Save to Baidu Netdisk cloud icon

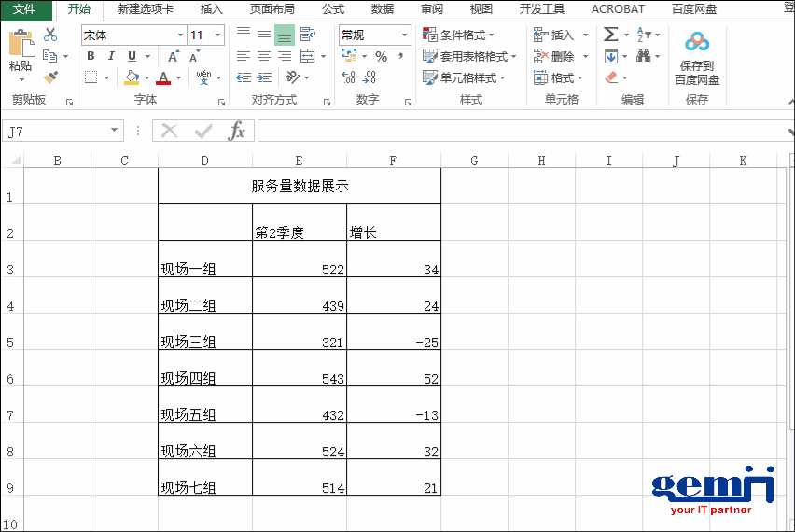click(697, 42)
